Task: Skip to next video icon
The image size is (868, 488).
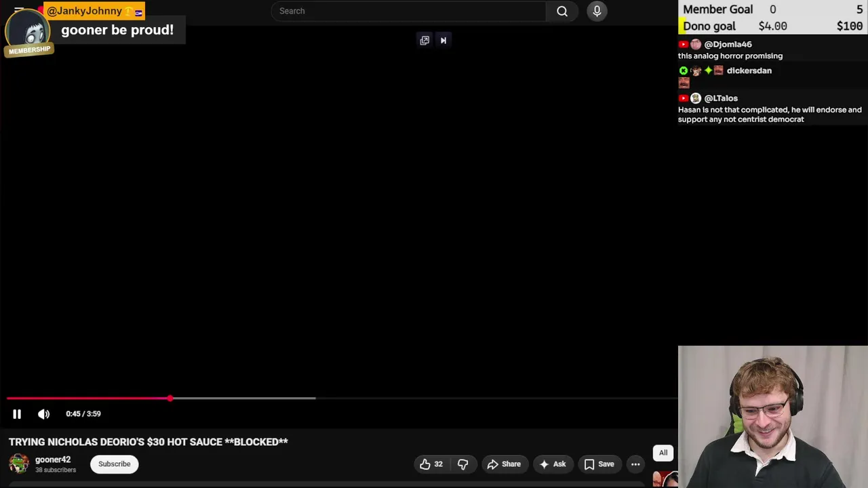Action: coord(443,40)
